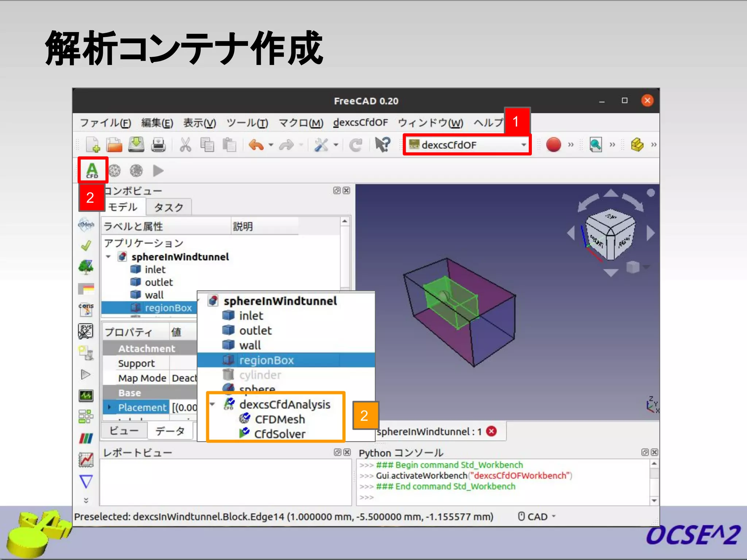
Task: Click the grey play solver icon
Action: (x=158, y=171)
